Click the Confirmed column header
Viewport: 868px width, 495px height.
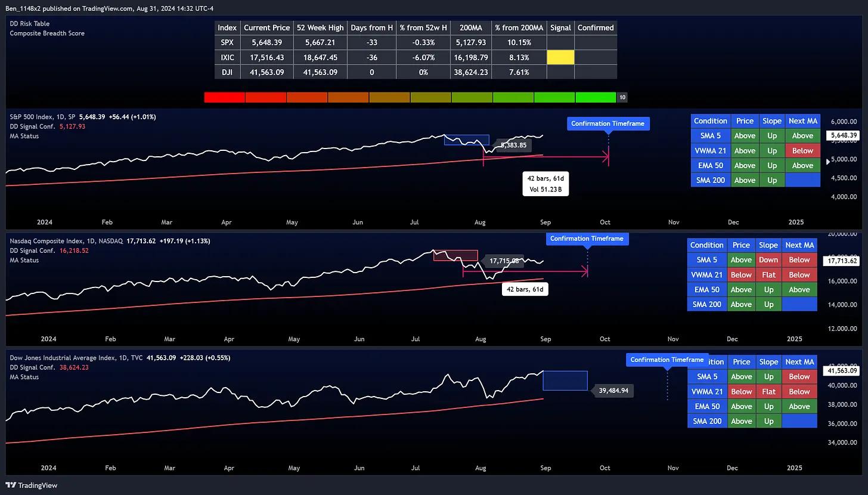tap(596, 27)
